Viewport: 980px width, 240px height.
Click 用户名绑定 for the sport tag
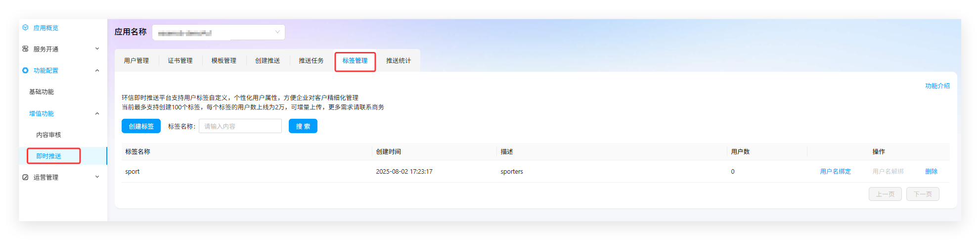tap(835, 172)
